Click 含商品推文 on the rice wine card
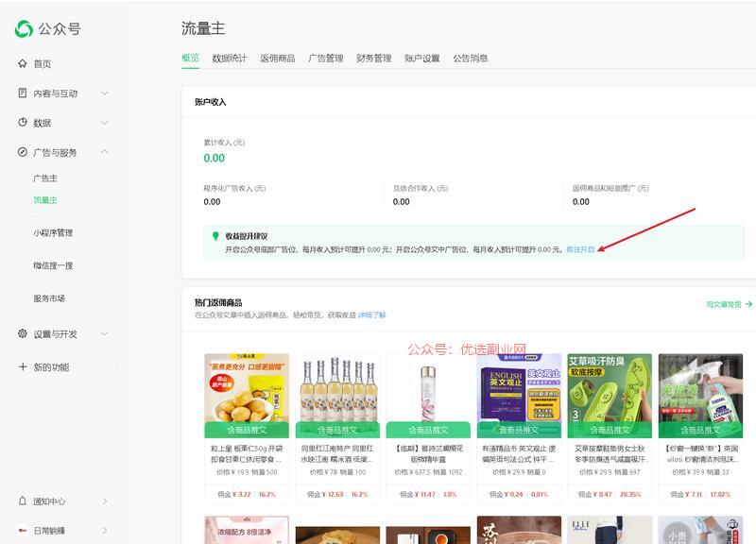 337,430
